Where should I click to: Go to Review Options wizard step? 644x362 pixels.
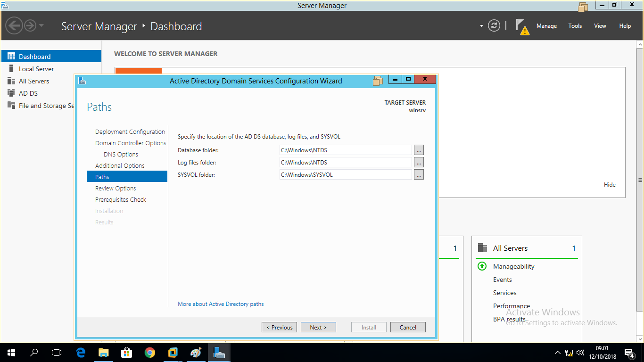pos(116,188)
